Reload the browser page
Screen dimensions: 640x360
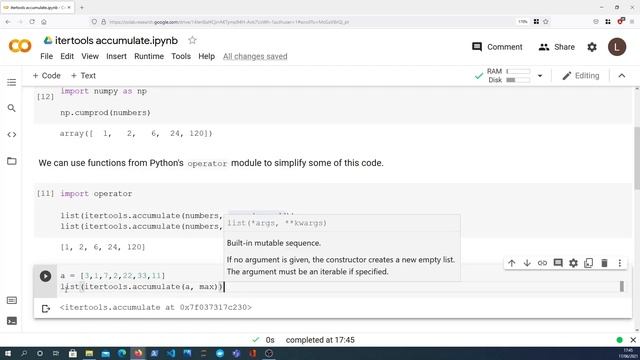pyautogui.click(x=32, y=22)
